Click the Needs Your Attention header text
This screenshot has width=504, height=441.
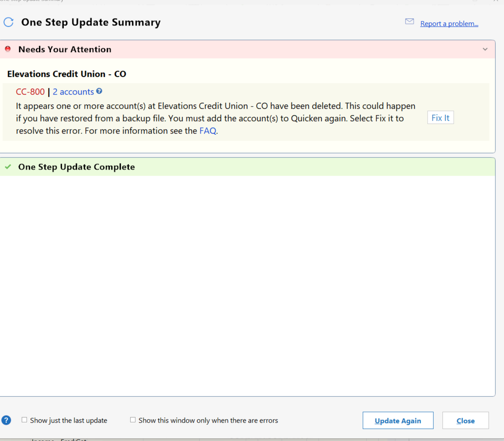65,49
